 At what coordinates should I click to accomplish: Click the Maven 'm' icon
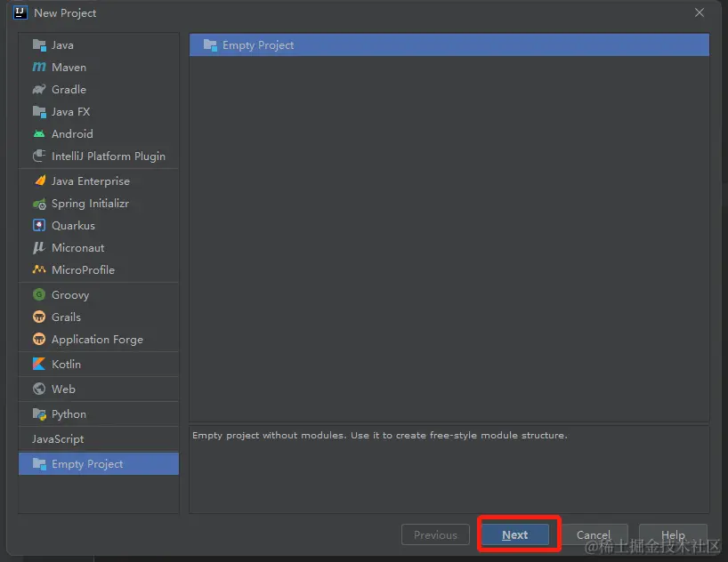[39, 67]
